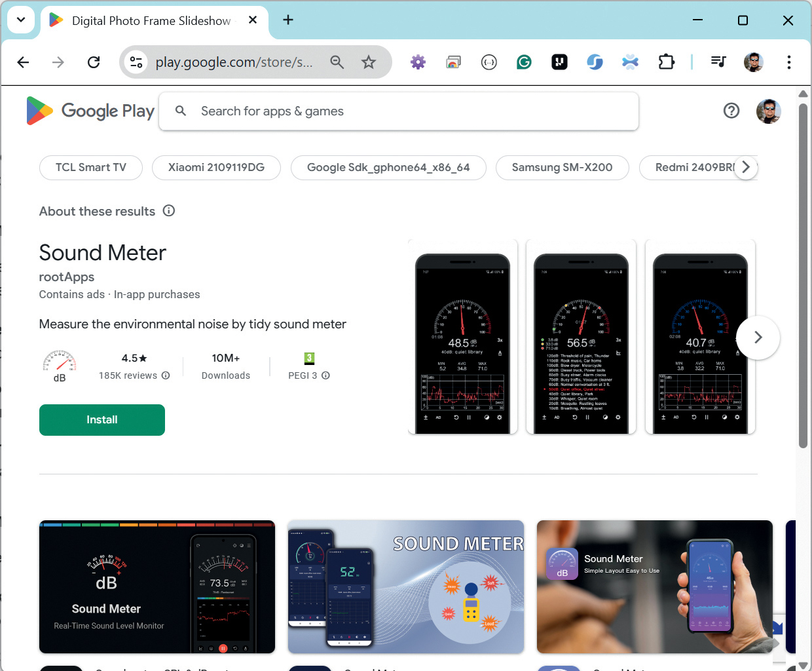Open the Chrome three-dot menu
This screenshot has height=671, width=812.
(x=789, y=62)
